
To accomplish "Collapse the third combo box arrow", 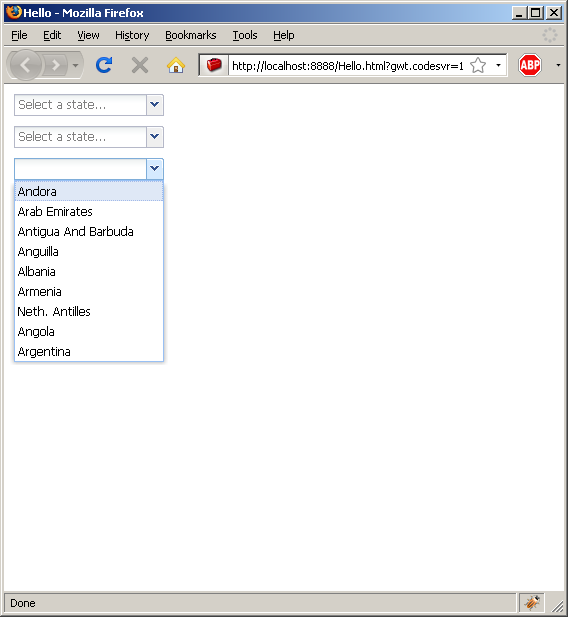I will [x=155, y=169].
